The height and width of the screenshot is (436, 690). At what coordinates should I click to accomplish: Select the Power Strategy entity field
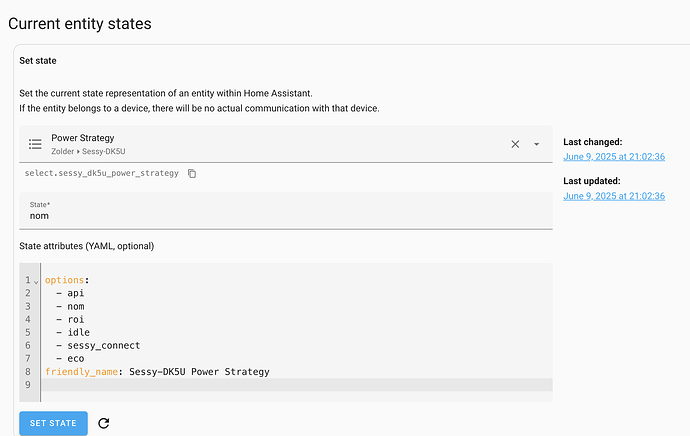click(x=270, y=144)
